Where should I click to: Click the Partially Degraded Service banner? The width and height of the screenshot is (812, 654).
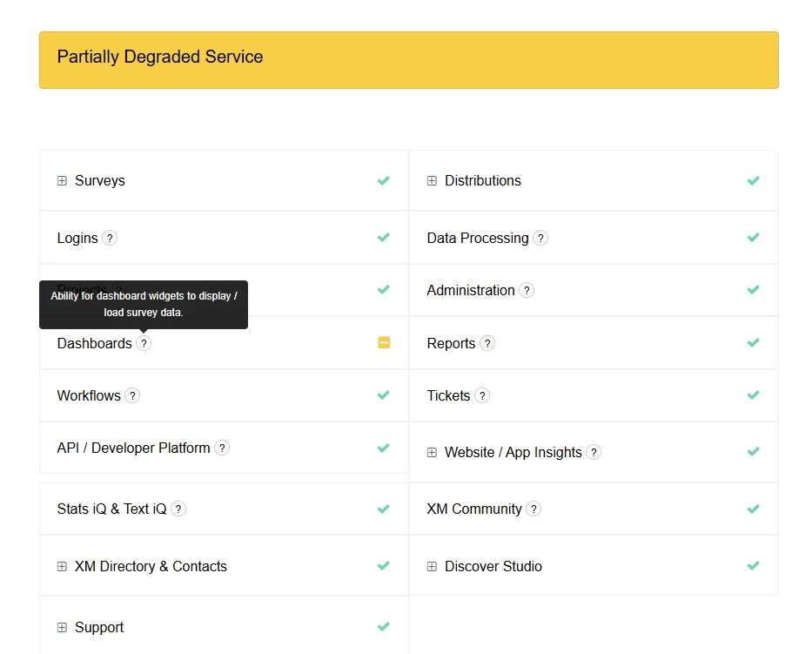(x=409, y=60)
